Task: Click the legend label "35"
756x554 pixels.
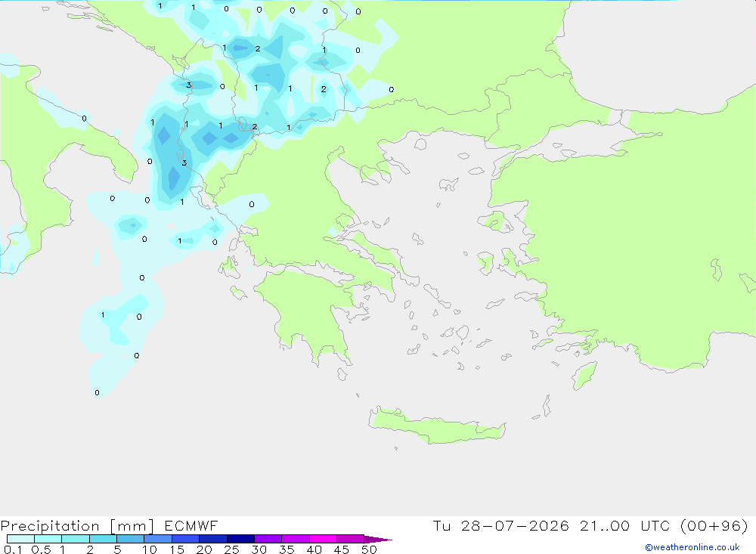Action: [287, 549]
